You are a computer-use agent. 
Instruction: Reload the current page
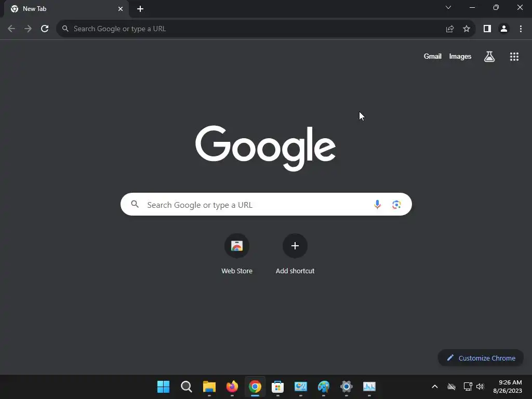pos(45,29)
